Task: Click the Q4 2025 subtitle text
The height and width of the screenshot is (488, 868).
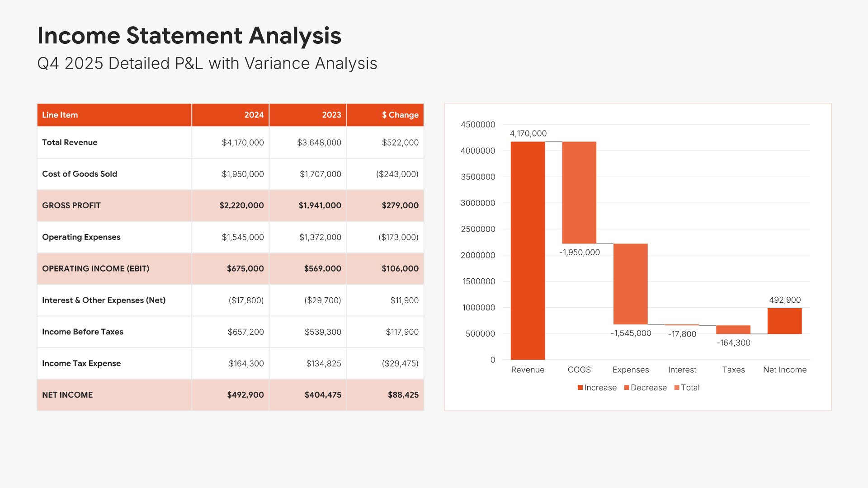Action: pyautogui.click(x=207, y=63)
